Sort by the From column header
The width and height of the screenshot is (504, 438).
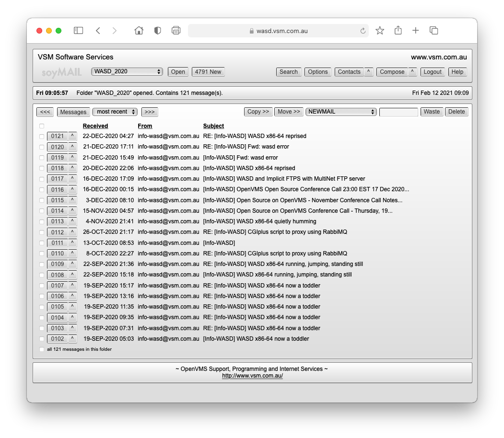[x=145, y=126]
